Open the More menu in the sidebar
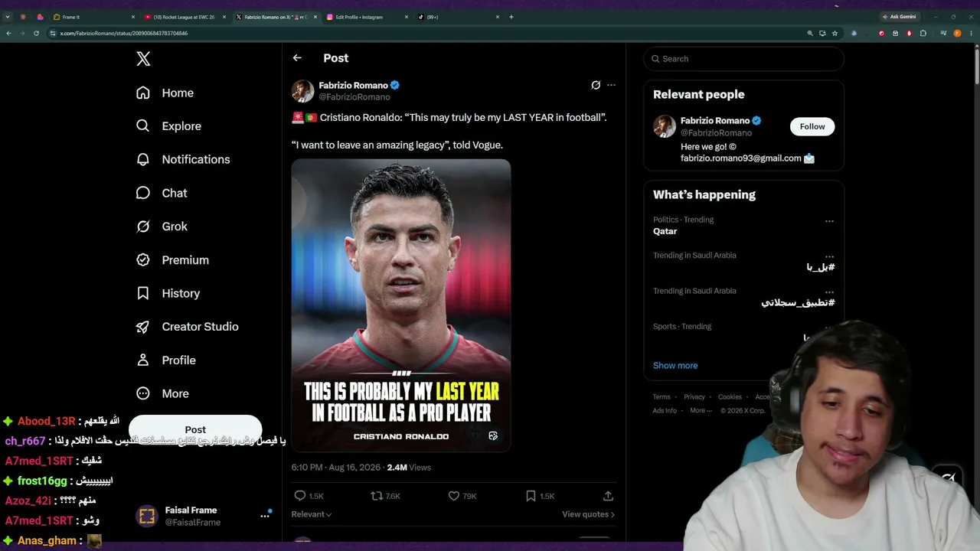The height and width of the screenshot is (551, 980). click(162, 393)
